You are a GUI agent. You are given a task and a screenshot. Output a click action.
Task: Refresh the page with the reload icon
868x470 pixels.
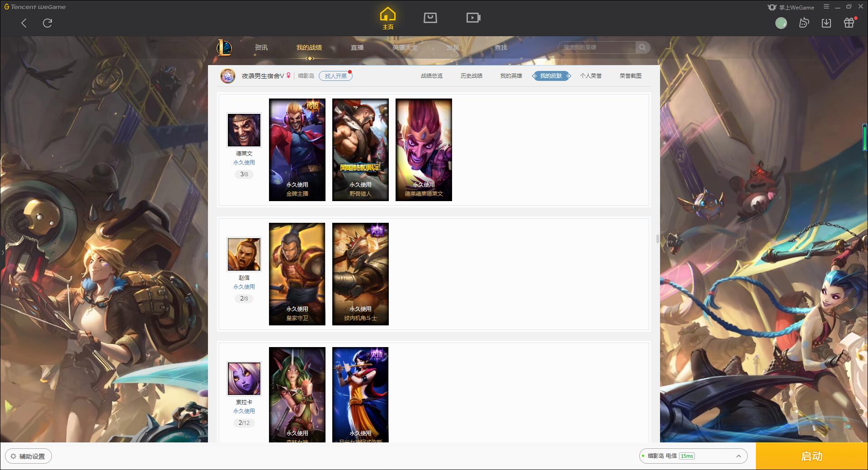tap(47, 23)
